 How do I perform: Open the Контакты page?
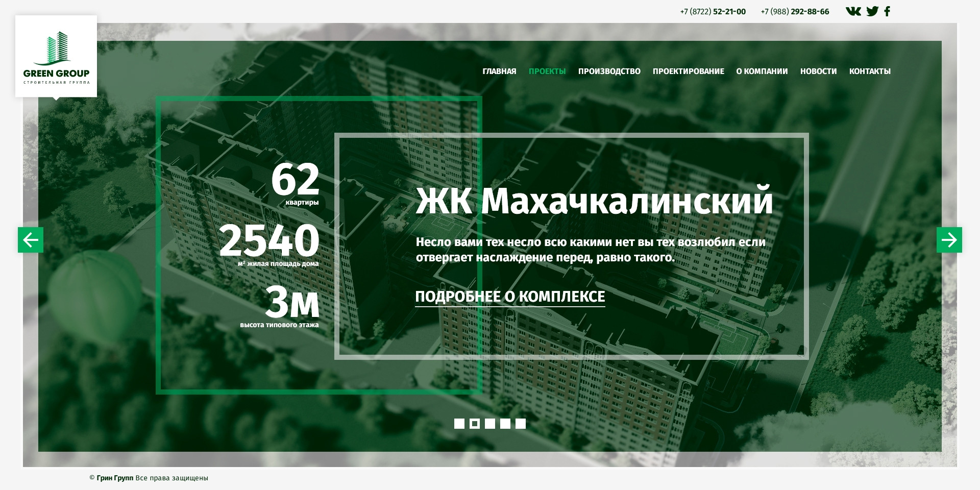click(x=870, y=71)
